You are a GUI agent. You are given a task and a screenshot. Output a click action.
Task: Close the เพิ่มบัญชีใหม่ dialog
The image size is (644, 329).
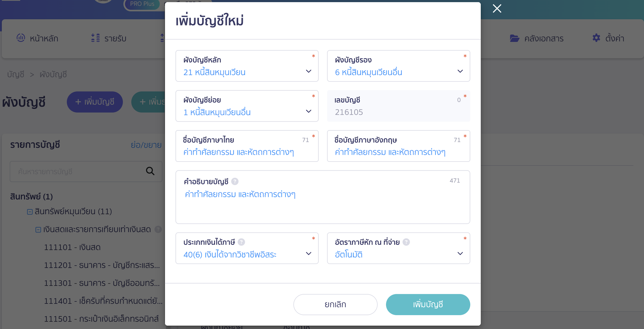coord(497,8)
